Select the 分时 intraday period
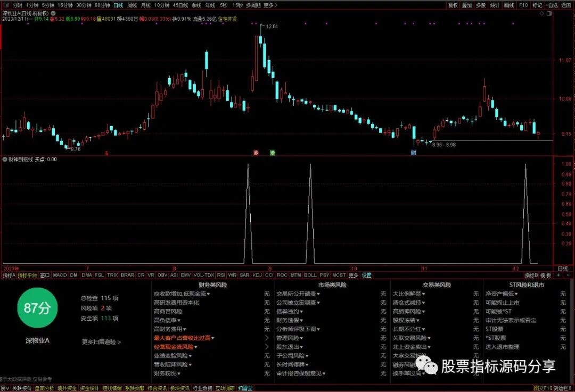 17,5
